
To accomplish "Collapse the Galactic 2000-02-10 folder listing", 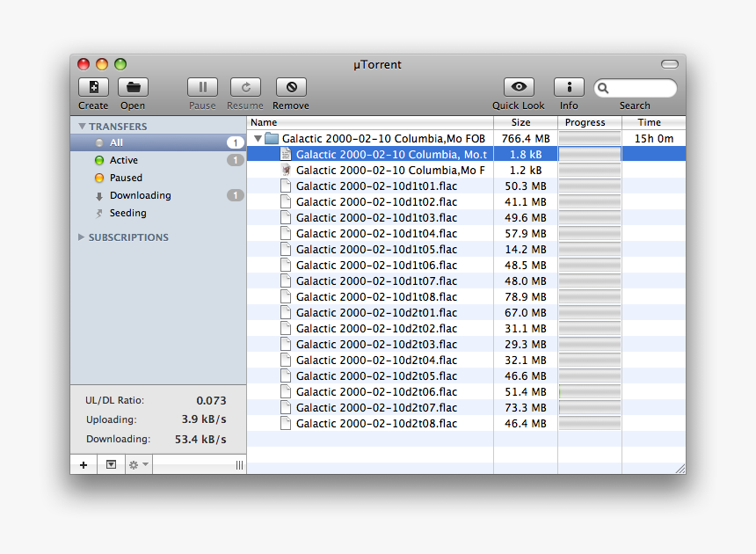I will click(x=258, y=138).
